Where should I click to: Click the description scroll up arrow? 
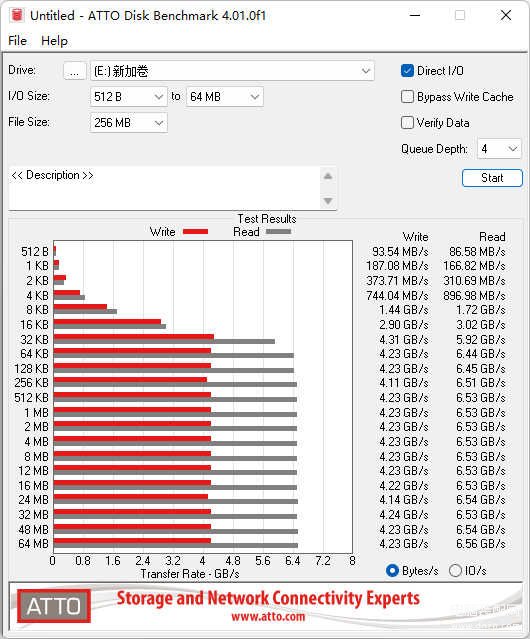pos(328,176)
